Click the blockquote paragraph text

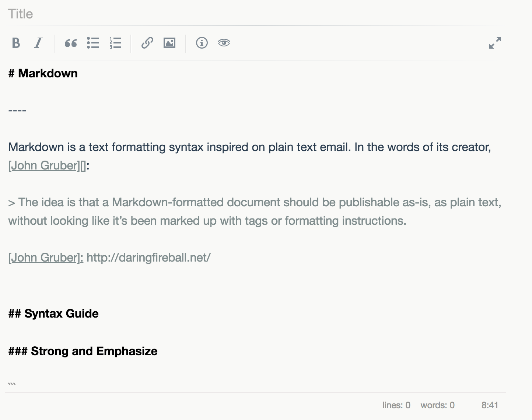tap(254, 211)
